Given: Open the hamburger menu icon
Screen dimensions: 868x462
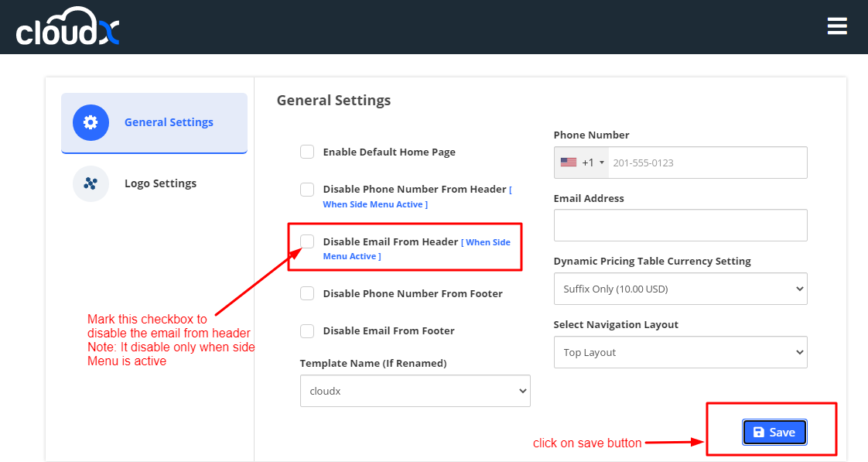Looking at the screenshot, I should 837,26.
